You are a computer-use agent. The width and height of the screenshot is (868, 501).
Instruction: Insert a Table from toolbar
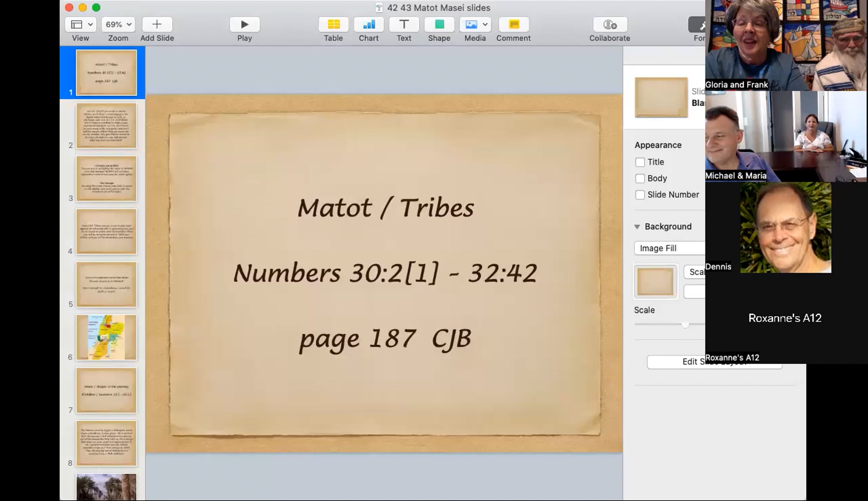[333, 25]
